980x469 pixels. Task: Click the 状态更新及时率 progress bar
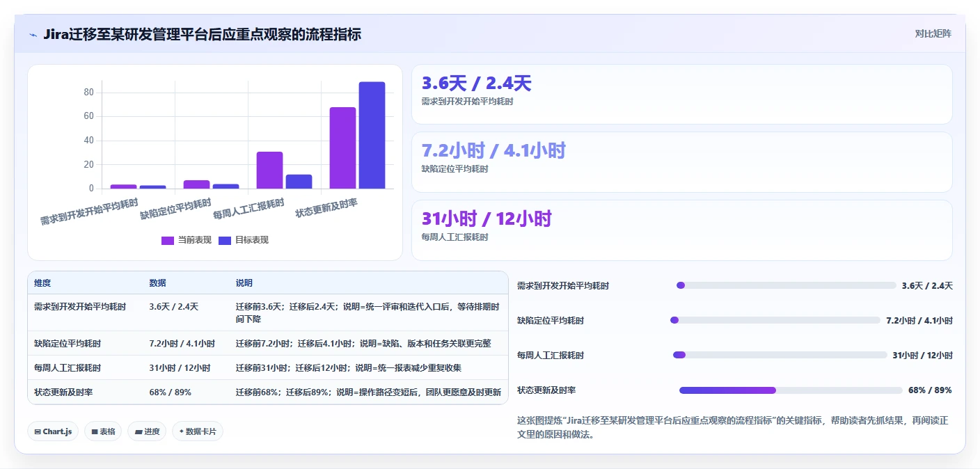[x=791, y=390]
